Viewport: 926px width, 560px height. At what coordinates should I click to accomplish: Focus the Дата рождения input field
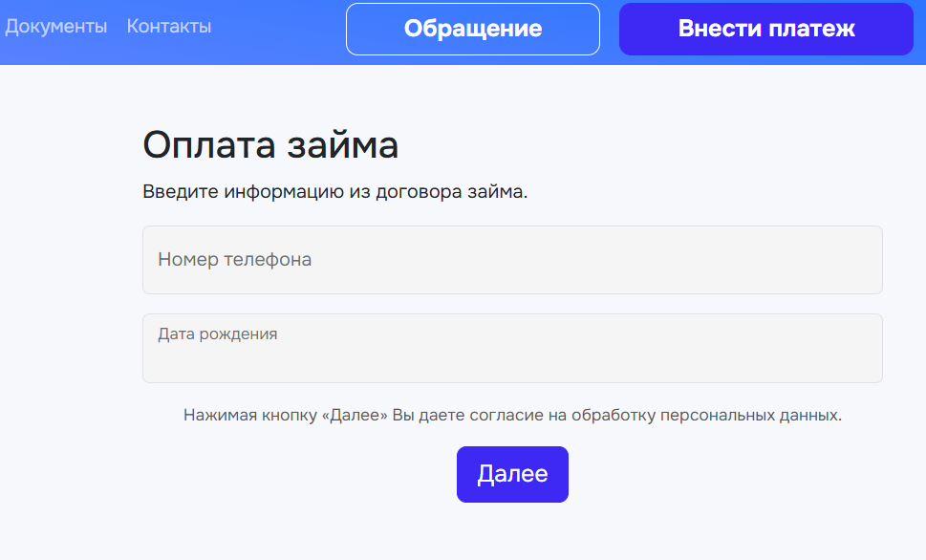[512, 349]
